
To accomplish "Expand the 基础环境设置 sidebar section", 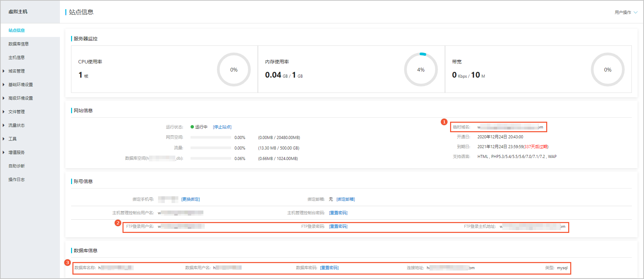I will click(21, 84).
